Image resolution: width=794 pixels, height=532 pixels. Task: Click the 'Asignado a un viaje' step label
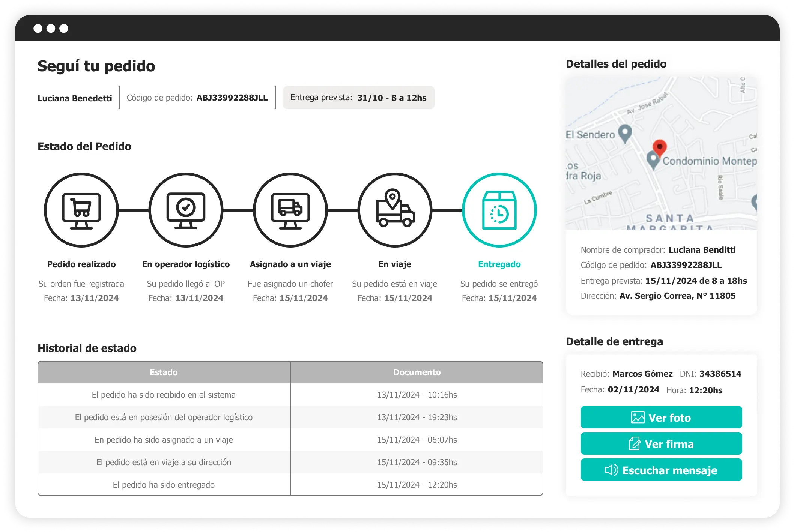click(x=290, y=264)
